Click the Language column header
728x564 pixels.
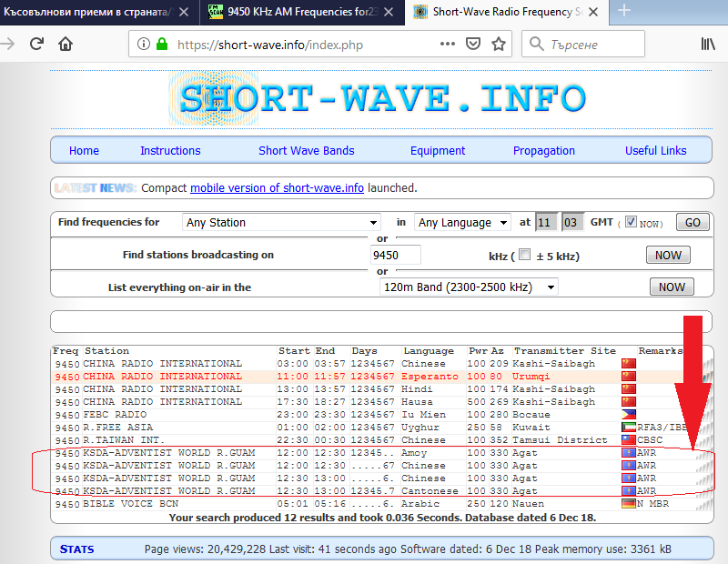pyautogui.click(x=429, y=351)
